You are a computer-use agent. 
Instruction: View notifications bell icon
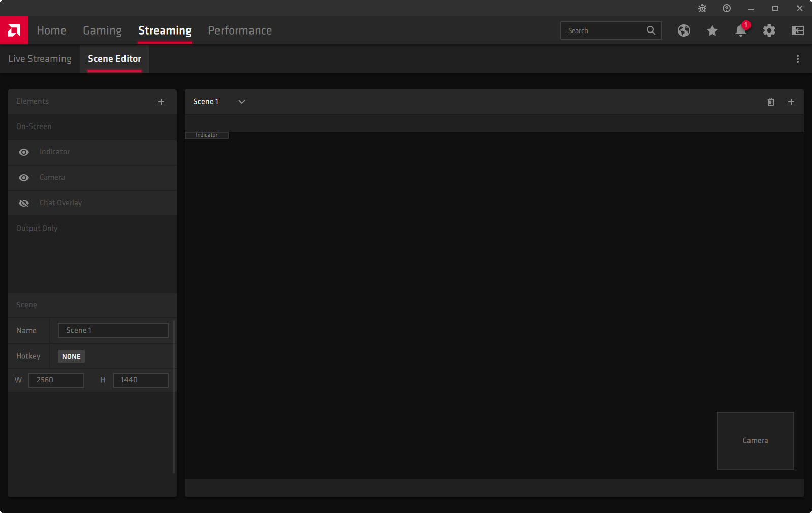[740, 31]
